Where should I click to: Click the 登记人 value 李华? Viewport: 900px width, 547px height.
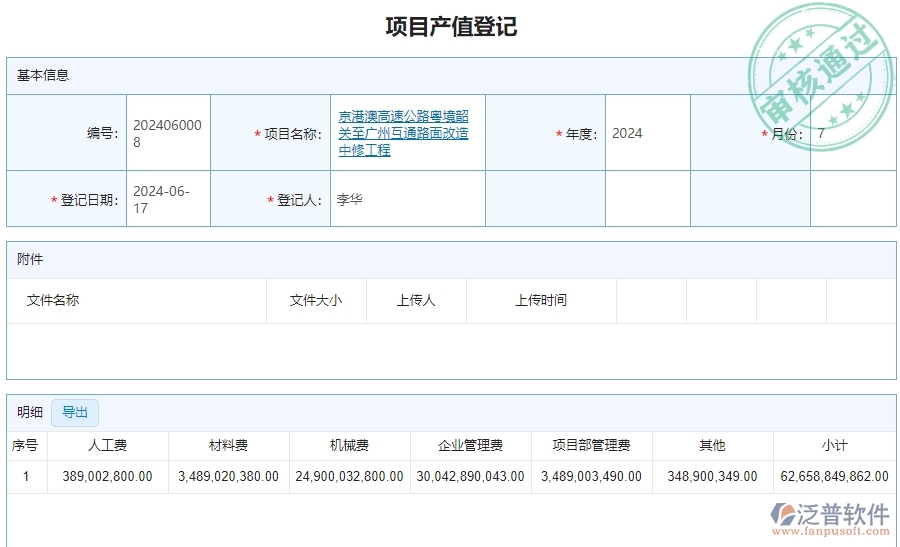pyautogui.click(x=350, y=199)
